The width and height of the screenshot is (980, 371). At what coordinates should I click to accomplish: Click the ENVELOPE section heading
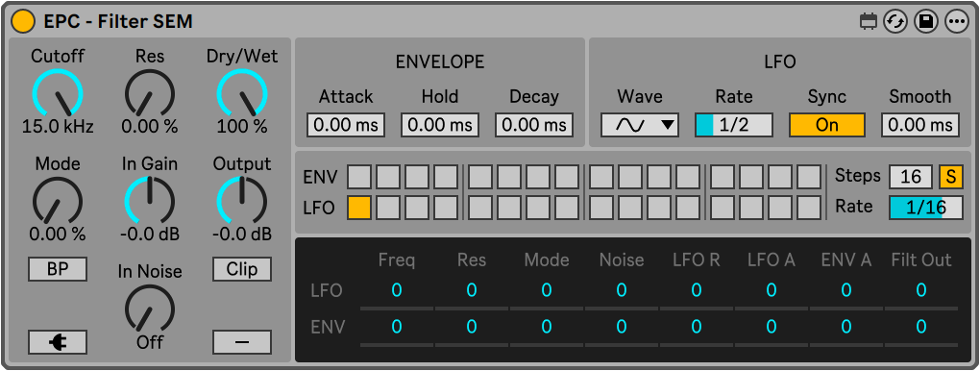tap(440, 62)
